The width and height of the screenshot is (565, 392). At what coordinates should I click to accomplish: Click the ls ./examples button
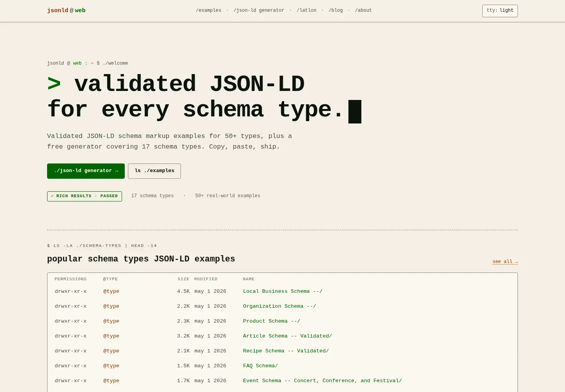point(154,171)
